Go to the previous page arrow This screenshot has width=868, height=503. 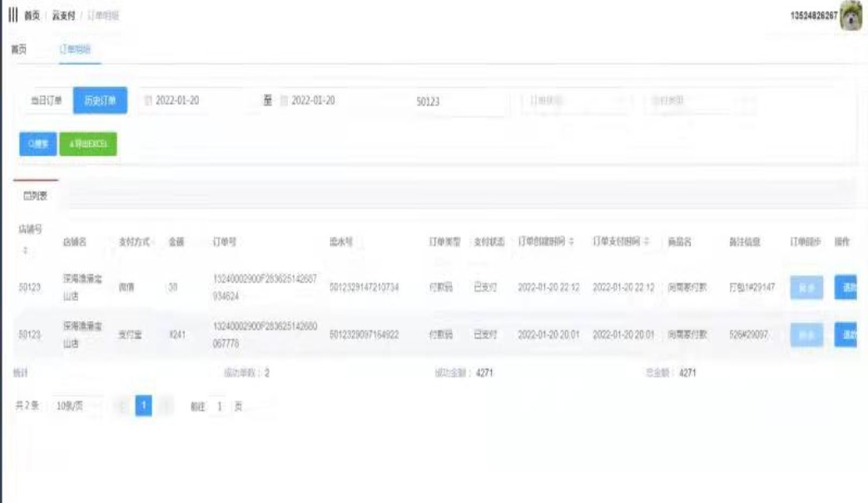point(122,407)
